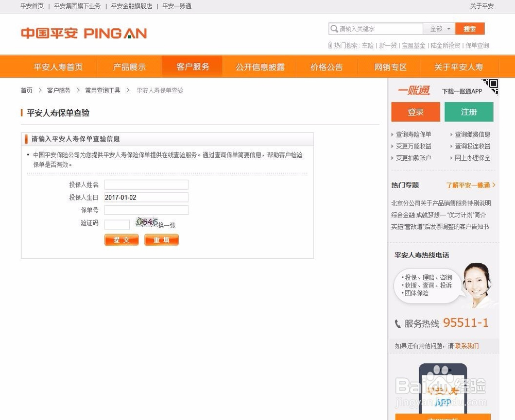This screenshot has height=420, width=515.
Task: Open 客户服务 nav tab
Action: (193, 66)
